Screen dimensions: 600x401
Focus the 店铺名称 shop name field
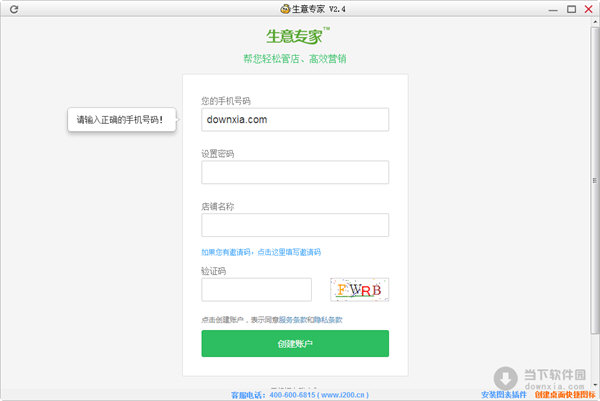295,225
